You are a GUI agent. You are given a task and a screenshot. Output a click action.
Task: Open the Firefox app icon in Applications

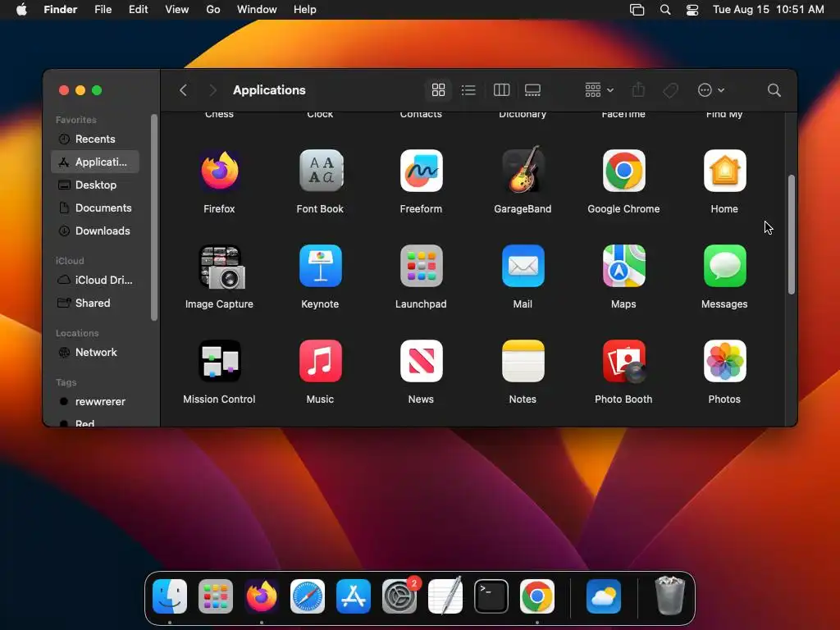click(219, 171)
